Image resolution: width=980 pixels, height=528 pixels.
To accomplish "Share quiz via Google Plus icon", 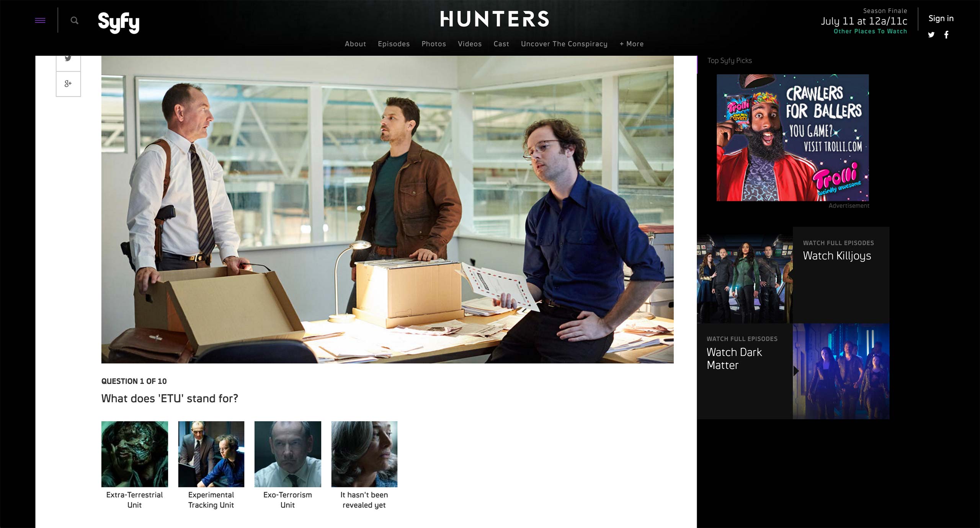I will click(x=68, y=84).
